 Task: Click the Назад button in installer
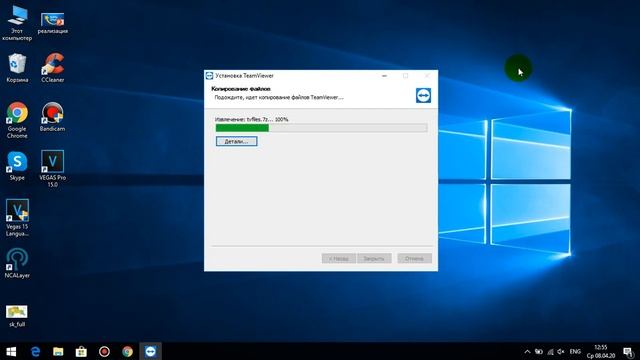(338, 258)
